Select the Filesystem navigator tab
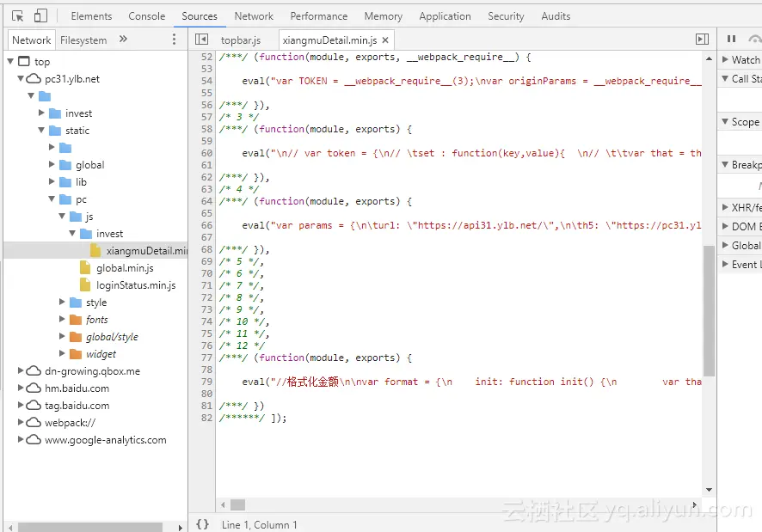Viewport: 762px width, 532px height. [x=83, y=40]
